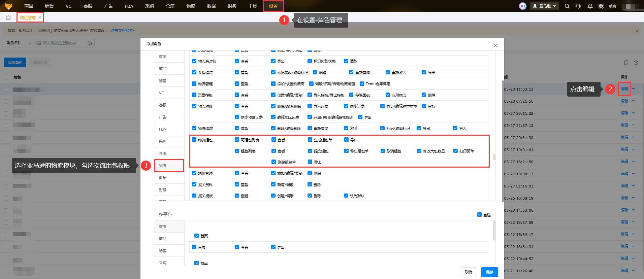
Task: Click the 帮助 link in the header
Action: point(612,6)
